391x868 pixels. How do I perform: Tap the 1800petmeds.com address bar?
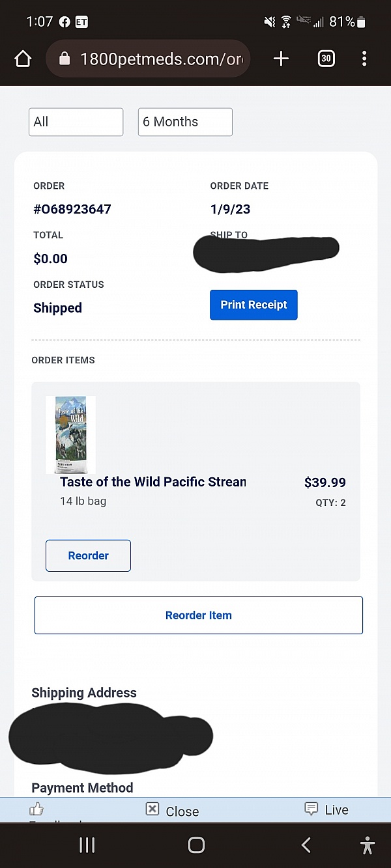point(160,59)
